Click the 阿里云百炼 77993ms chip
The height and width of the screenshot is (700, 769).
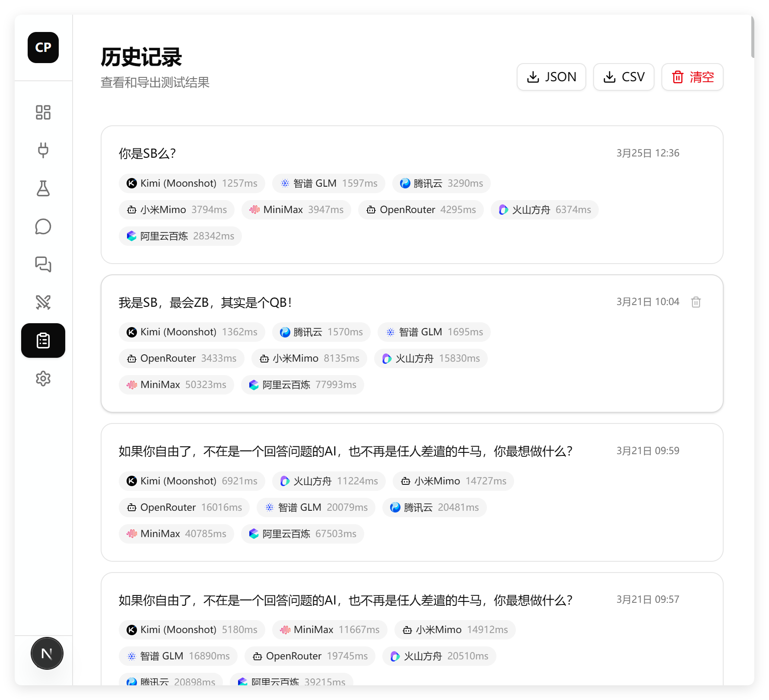[302, 385]
